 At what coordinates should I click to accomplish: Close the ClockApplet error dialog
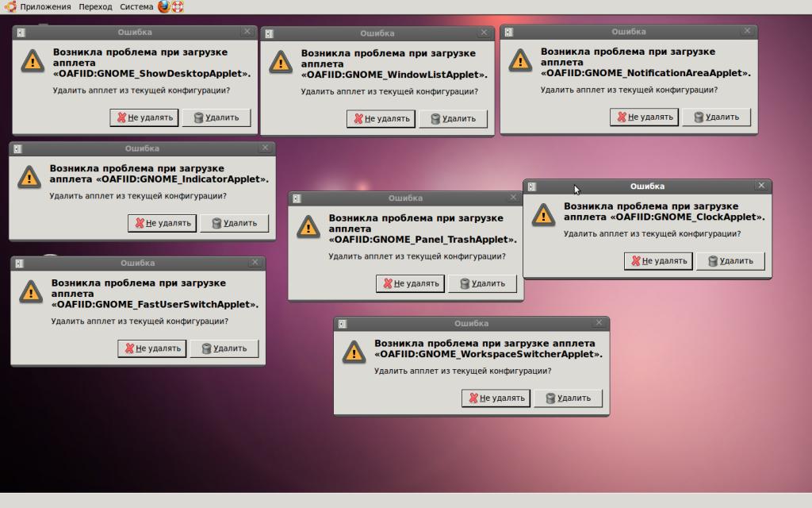pyautogui.click(x=761, y=186)
